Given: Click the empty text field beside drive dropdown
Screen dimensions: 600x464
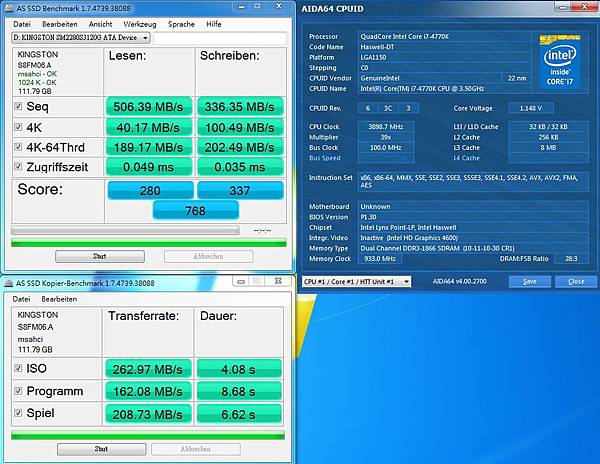Looking at the screenshot, I should pyautogui.click(x=220, y=38).
